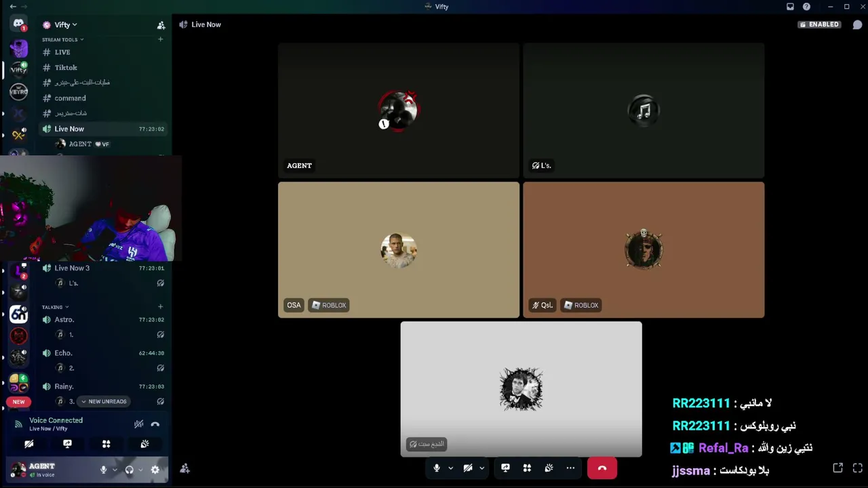Jump to NEW UNREADS in channel list

pos(103,402)
